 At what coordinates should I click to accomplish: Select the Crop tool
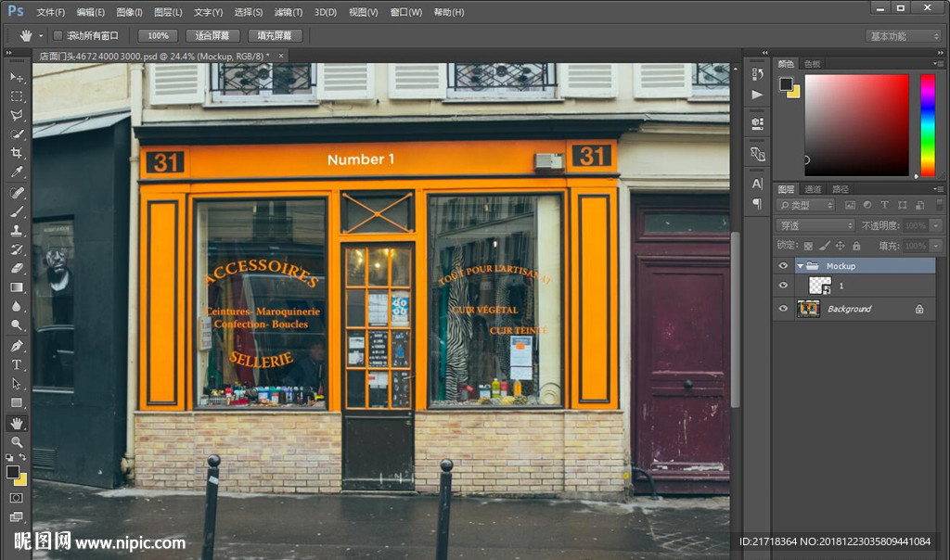click(17, 154)
